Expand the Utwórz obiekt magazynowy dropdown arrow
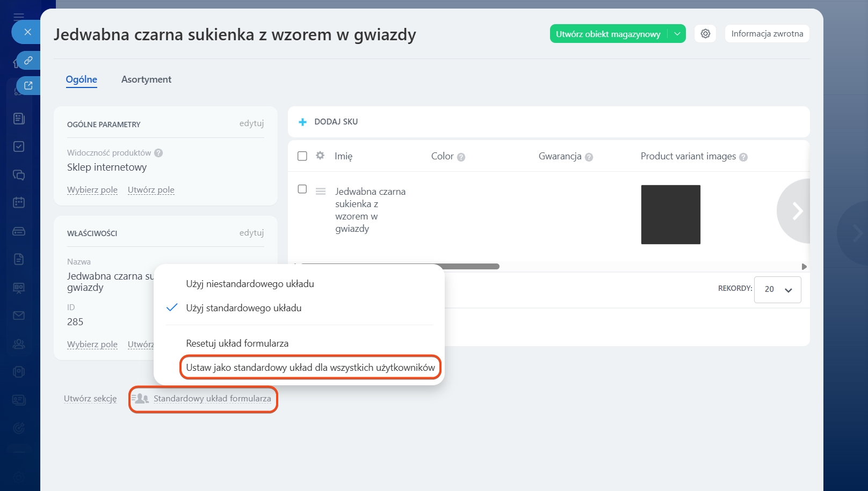The image size is (868, 491). tap(677, 34)
